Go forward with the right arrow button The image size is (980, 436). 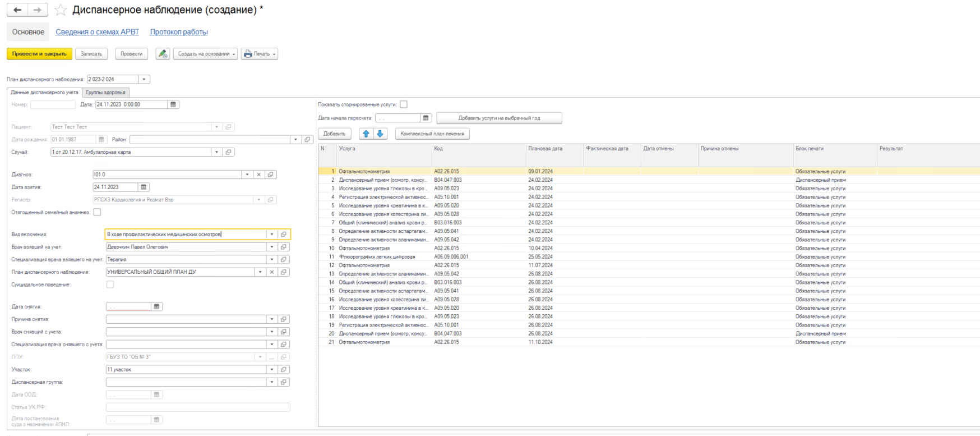(38, 10)
